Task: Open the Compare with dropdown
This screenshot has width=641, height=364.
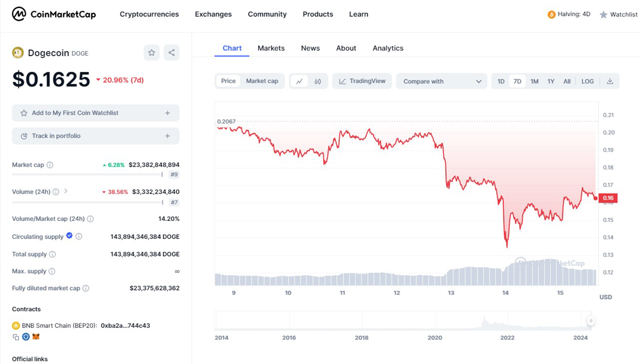Action: tap(441, 82)
